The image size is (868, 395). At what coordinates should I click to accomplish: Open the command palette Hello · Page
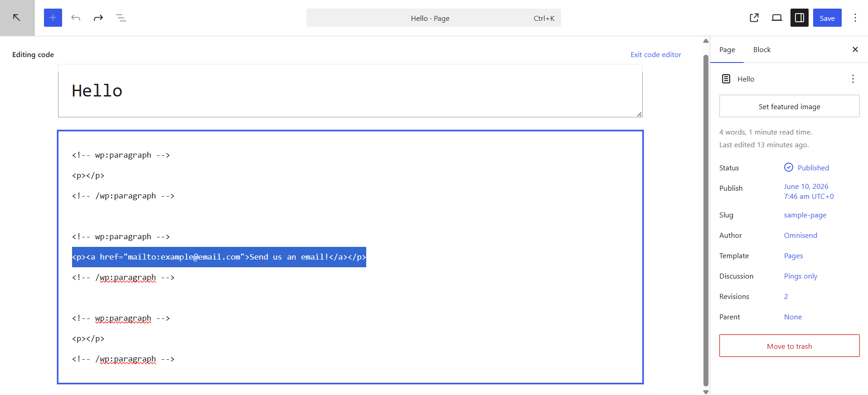tap(434, 18)
